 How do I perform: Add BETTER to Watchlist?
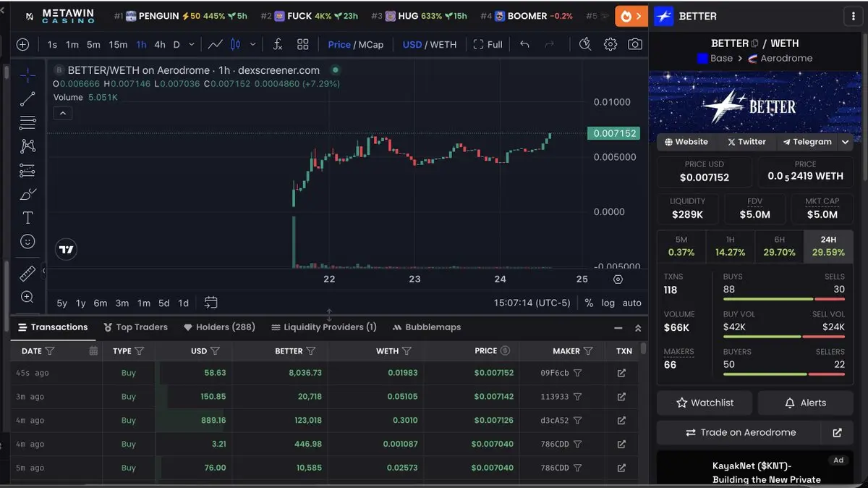pos(705,403)
